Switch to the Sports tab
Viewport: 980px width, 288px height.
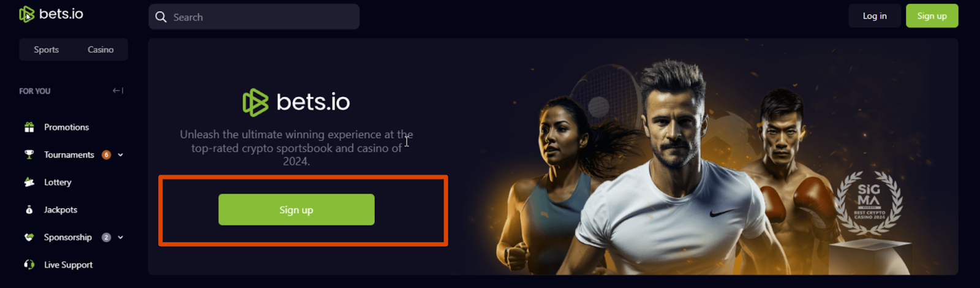[x=47, y=50]
